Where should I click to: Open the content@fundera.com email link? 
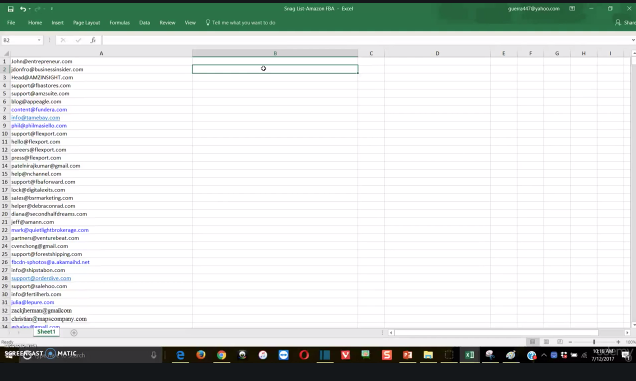(39, 110)
